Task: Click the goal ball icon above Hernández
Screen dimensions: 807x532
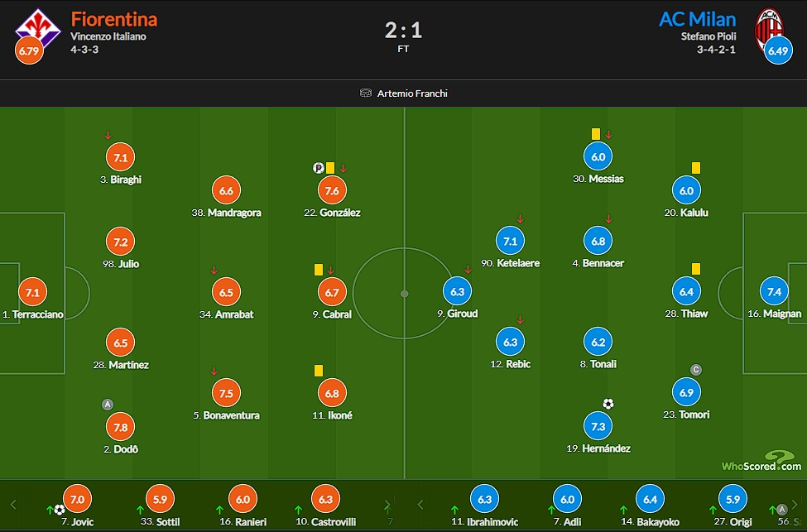Action: pos(608,404)
